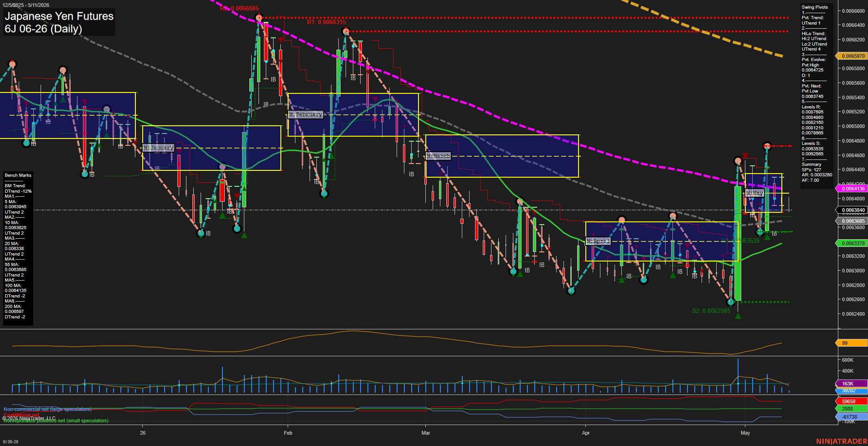The height and width of the screenshot is (446, 868).
Task: Click the Summary SP's: 127 line
Action: tap(811, 170)
